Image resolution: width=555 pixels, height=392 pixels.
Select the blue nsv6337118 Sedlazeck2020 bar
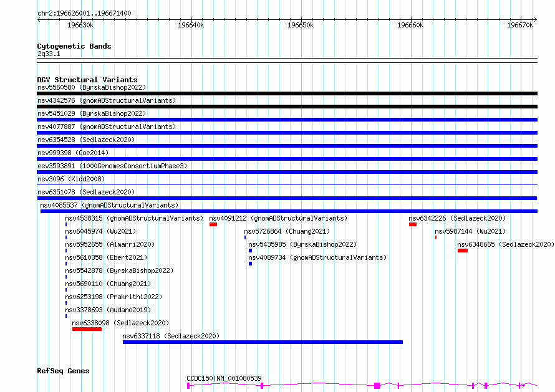pyautogui.click(x=263, y=342)
